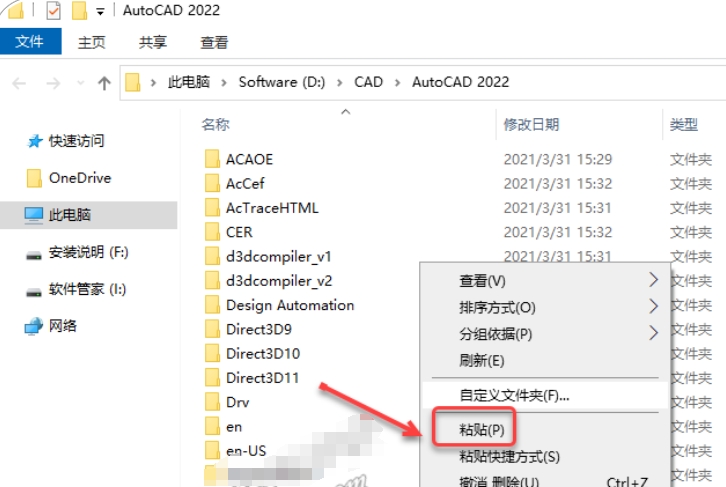Sort by the 类型 column header
Screen dimensions: 726x487
[x=683, y=124]
